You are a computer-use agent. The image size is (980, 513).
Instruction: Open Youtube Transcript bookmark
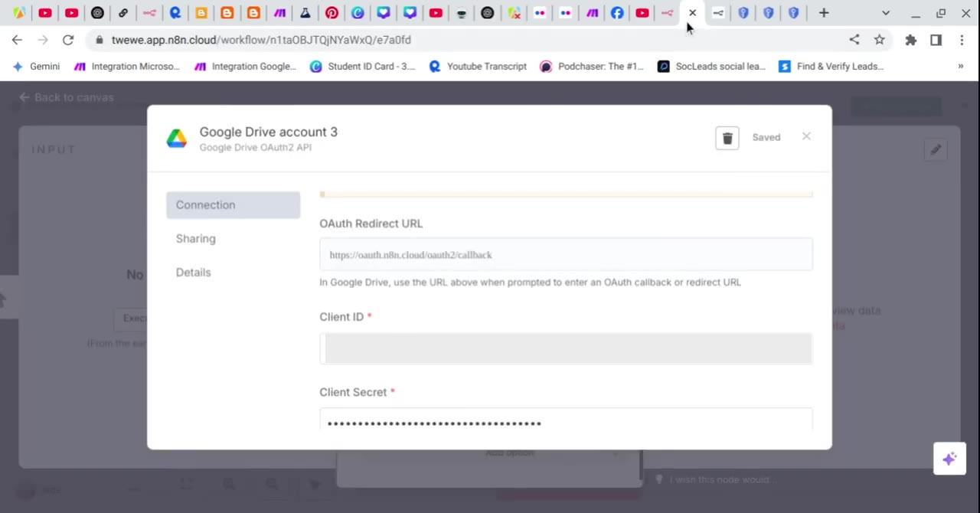[x=478, y=67]
